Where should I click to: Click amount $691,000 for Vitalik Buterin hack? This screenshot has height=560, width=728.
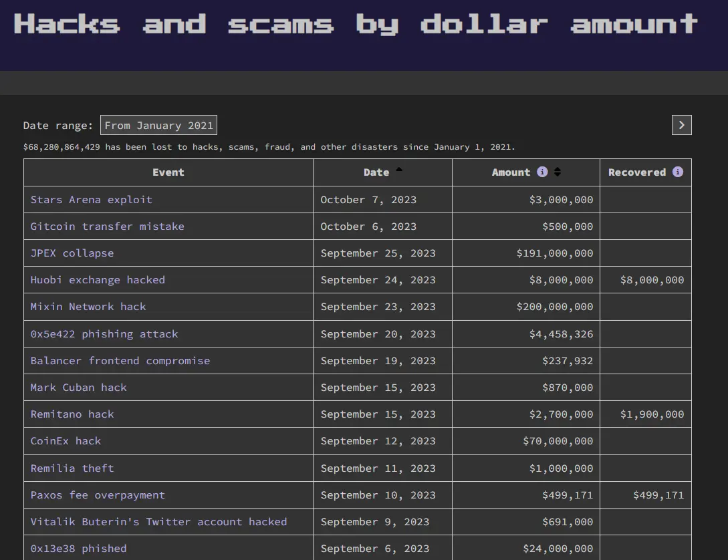(568, 521)
